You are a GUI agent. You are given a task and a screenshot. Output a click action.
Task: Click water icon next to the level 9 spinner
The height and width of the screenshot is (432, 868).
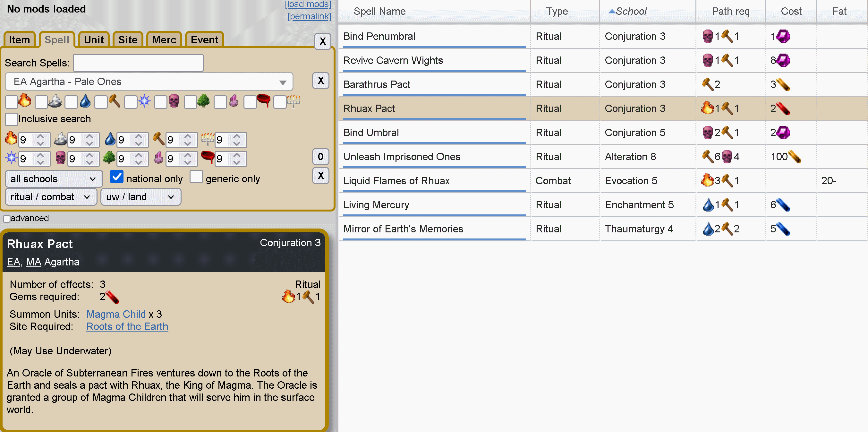point(110,139)
